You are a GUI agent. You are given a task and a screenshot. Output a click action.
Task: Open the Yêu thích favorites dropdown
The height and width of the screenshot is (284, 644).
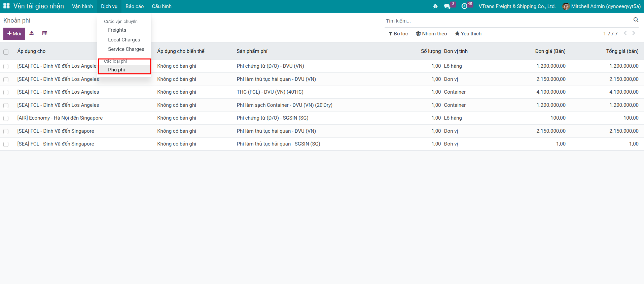(468, 34)
